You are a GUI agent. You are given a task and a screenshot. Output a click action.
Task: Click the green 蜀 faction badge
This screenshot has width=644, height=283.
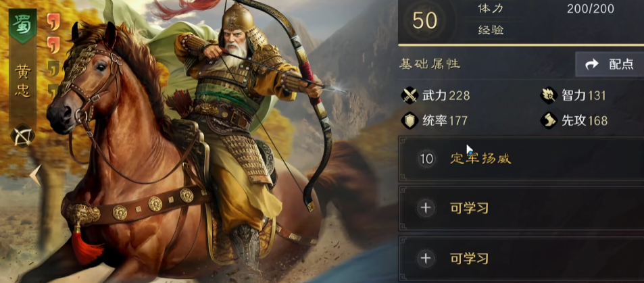pyautogui.click(x=22, y=26)
